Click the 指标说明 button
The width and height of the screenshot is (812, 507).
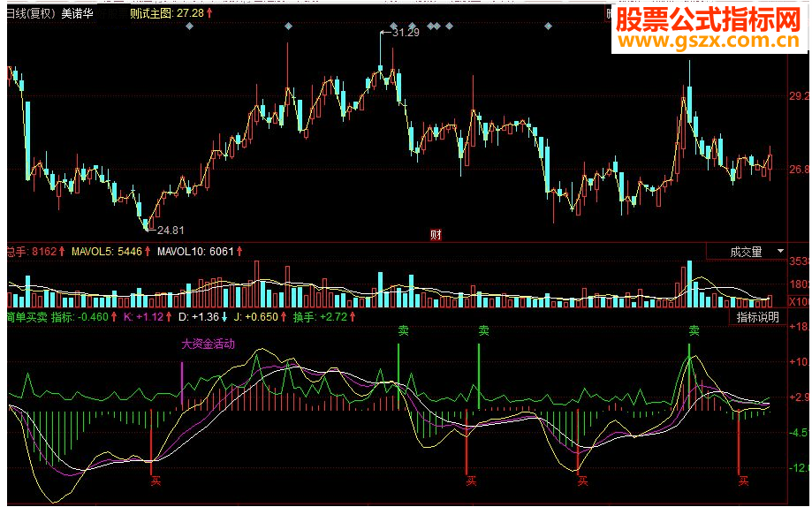[757, 317]
